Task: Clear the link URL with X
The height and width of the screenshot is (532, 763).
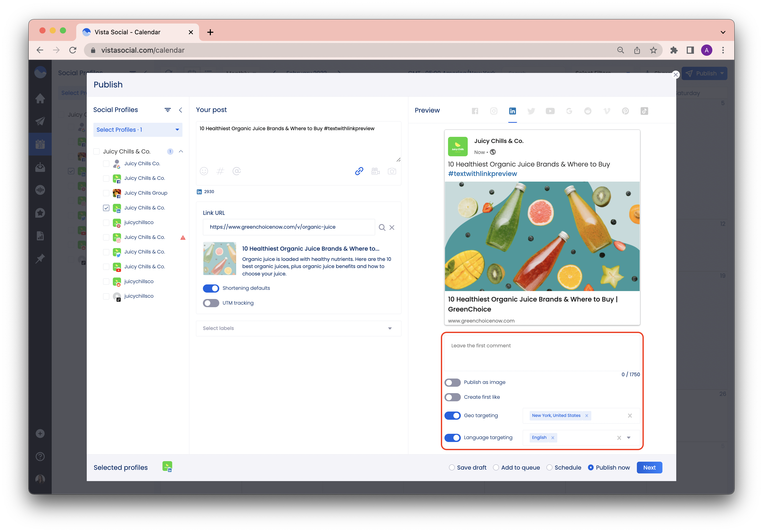Action: [392, 227]
